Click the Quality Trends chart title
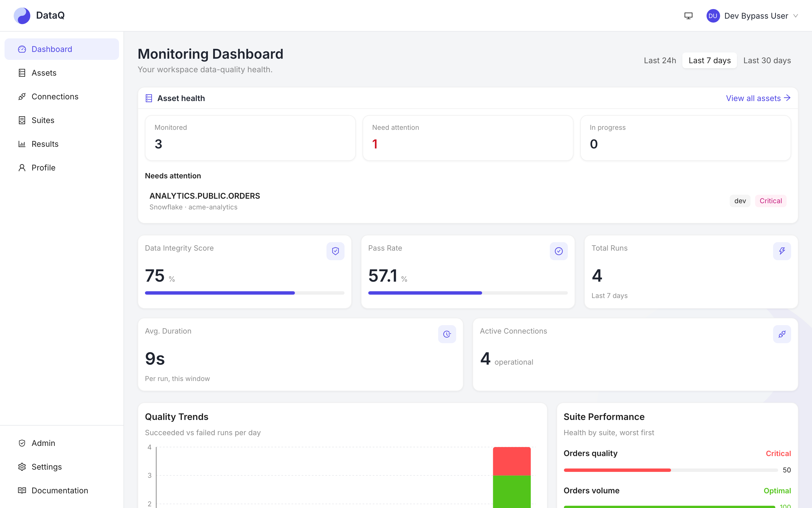This screenshot has height=508, width=812. tap(176, 417)
